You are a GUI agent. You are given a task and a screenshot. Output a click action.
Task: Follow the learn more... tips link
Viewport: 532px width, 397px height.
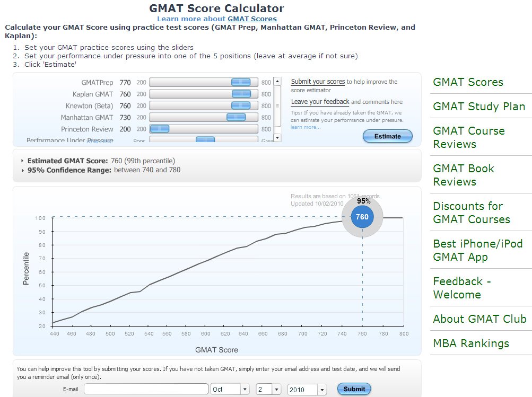click(x=306, y=127)
